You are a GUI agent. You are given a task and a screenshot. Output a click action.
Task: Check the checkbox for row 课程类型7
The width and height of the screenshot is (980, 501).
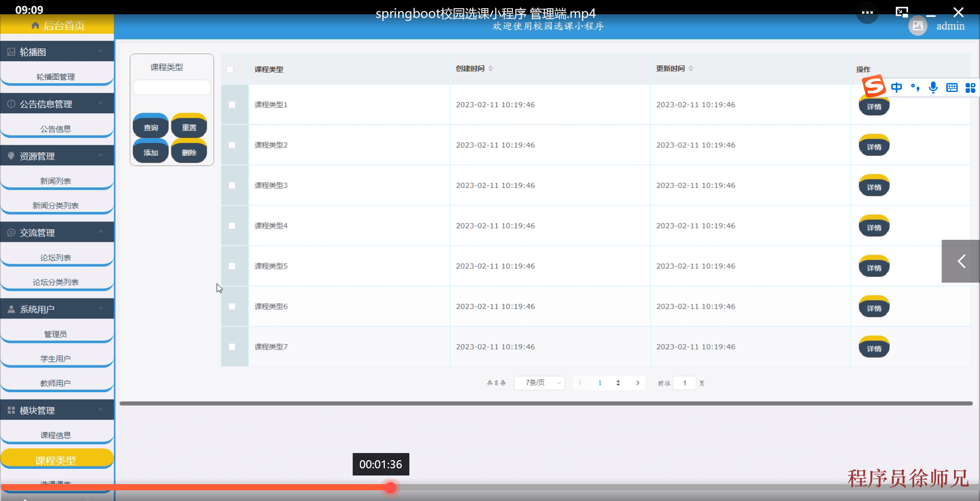pos(233,347)
